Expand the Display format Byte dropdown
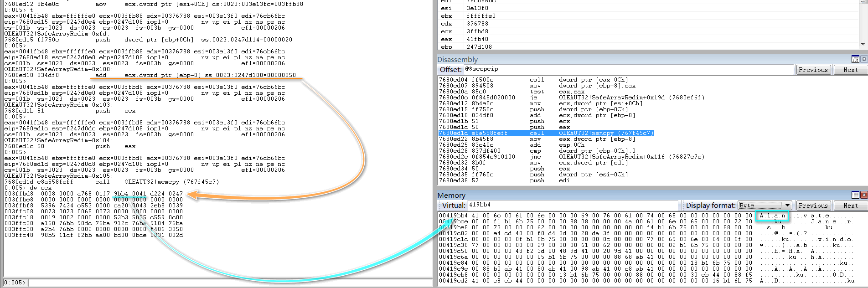Viewport: 868px width, 288px height. [x=787, y=206]
